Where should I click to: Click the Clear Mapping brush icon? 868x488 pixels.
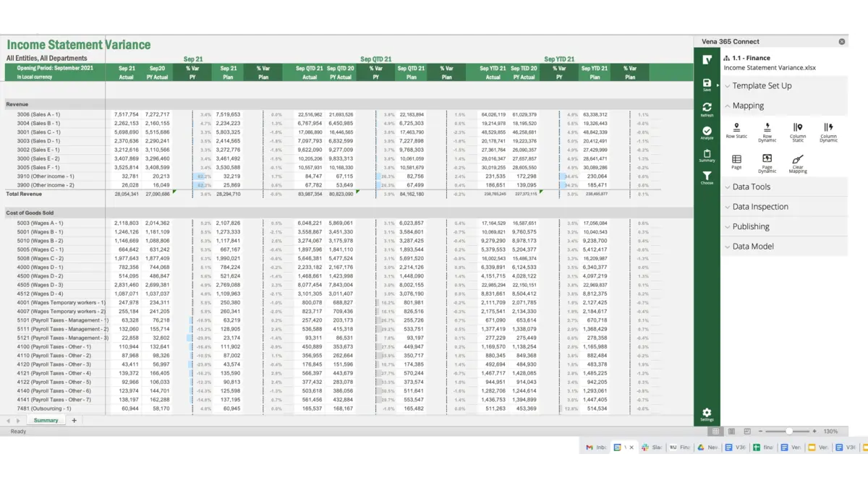coord(798,160)
